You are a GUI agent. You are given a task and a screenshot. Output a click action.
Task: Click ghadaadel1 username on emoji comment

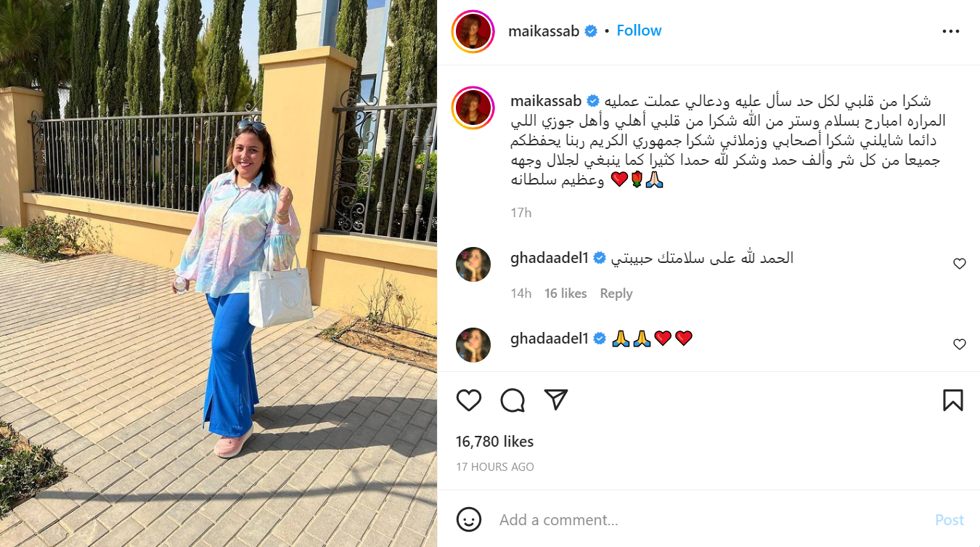click(x=550, y=338)
